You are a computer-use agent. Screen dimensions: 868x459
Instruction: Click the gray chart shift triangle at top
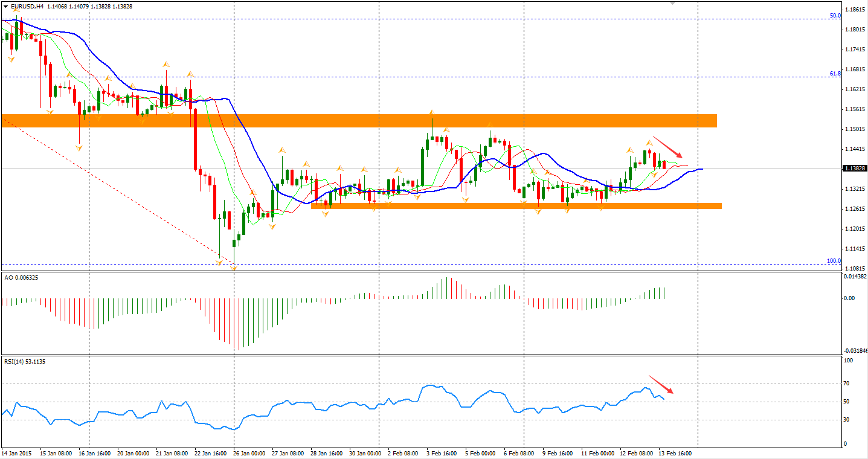(674, 2)
